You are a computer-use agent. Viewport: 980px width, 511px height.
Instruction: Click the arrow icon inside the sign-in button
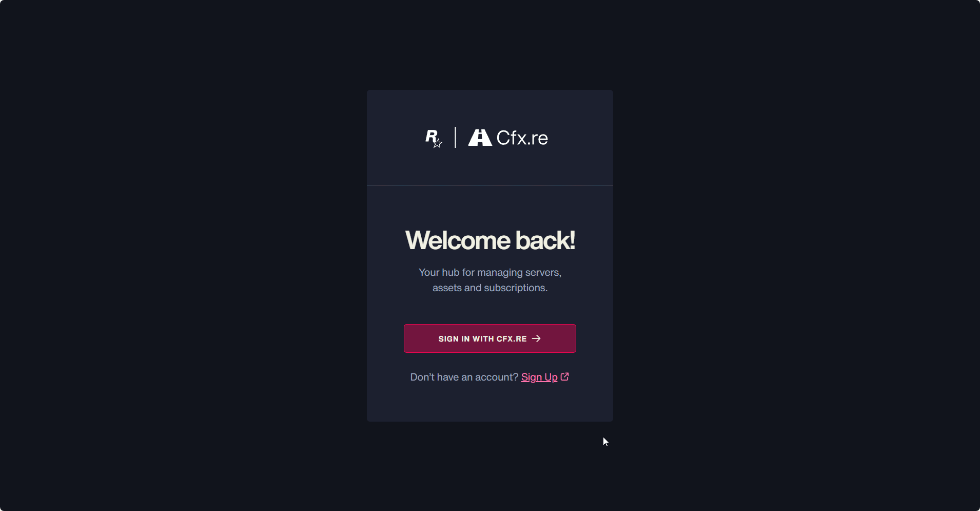(x=537, y=338)
